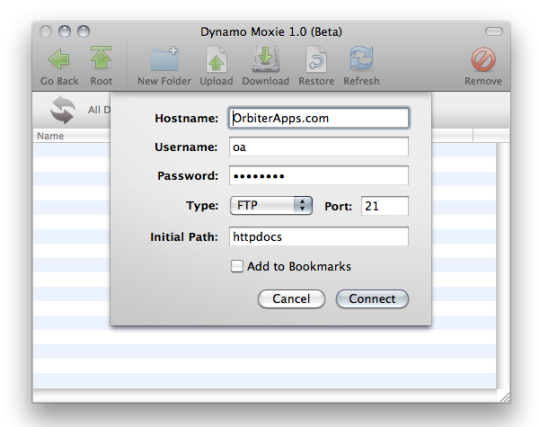Focus the Initial Path field

[319, 237]
